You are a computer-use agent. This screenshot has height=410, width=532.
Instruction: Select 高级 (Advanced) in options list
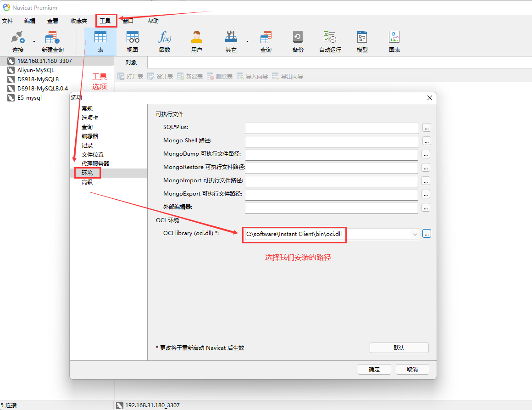pyautogui.click(x=87, y=182)
